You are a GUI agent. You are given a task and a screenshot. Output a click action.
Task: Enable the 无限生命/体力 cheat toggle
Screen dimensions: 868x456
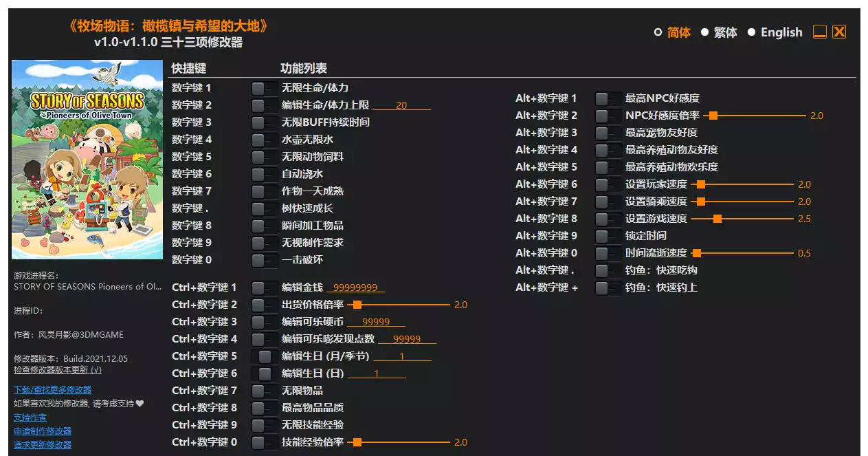264,87
